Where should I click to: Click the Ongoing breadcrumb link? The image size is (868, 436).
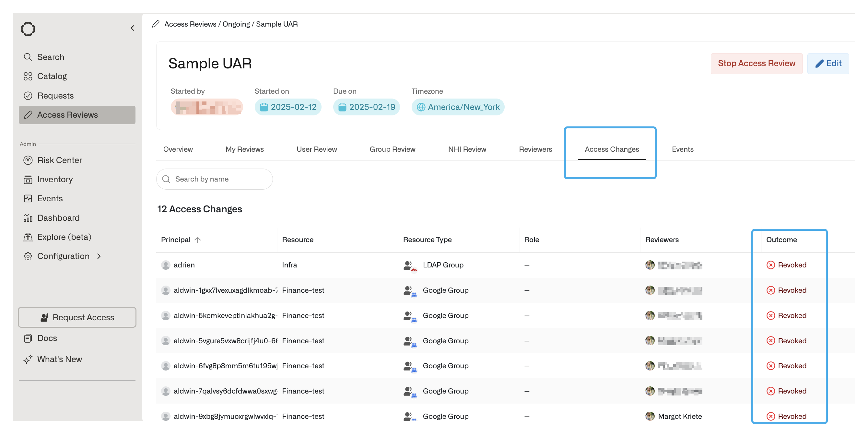[x=236, y=24]
